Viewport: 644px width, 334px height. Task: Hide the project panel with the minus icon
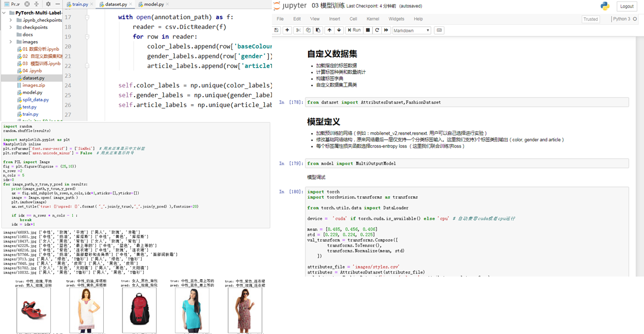[57, 4]
